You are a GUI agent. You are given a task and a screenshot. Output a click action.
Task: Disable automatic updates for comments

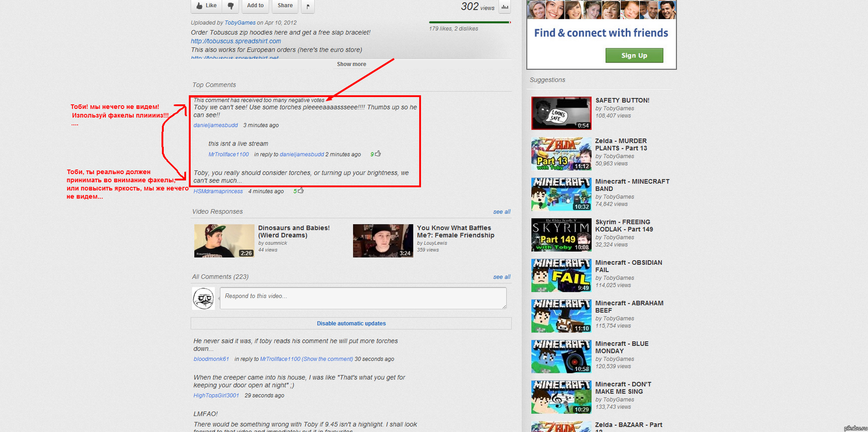[351, 323]
